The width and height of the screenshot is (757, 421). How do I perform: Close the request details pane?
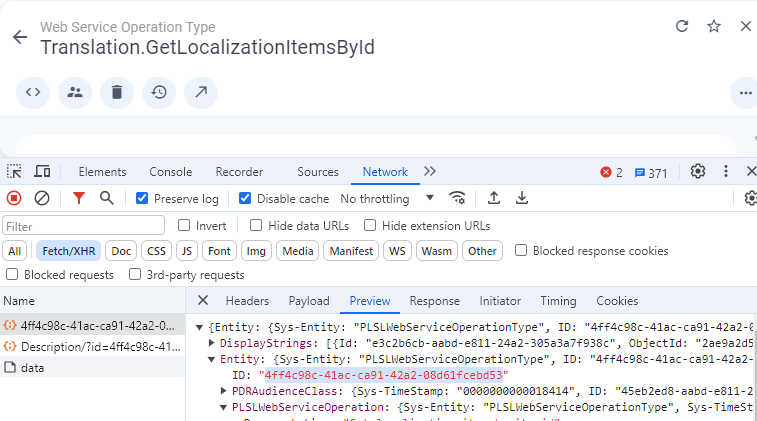click(x=203, y=300)
